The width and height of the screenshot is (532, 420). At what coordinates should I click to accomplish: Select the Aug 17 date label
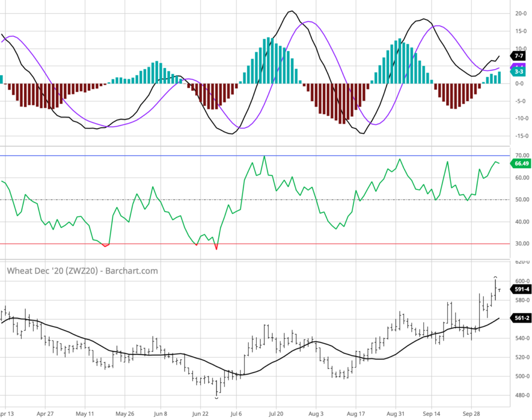[356, 414]
